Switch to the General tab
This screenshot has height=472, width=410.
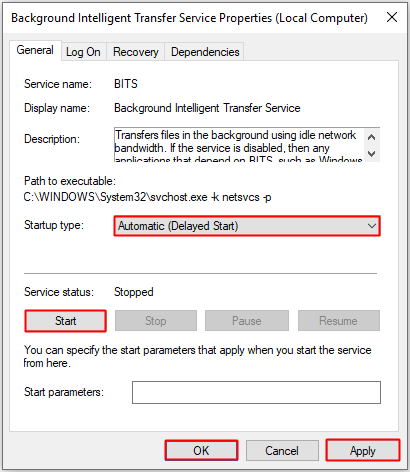coord(35,50)
